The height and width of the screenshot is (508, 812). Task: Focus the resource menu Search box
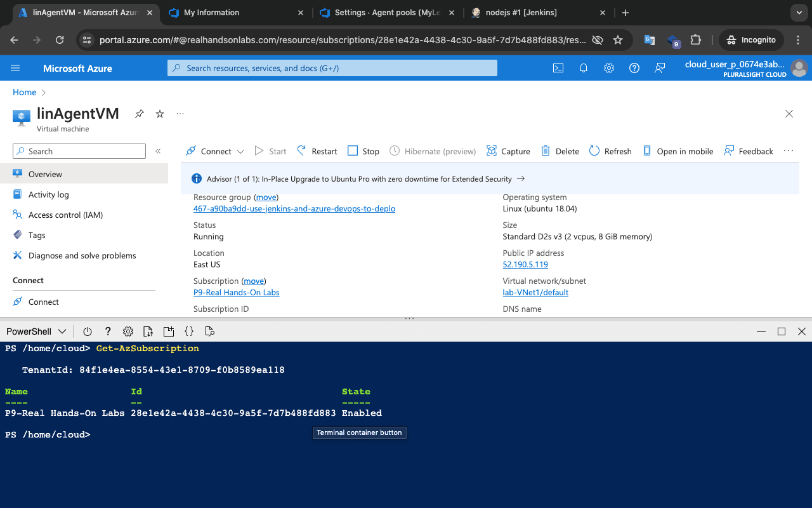[79, 151]
